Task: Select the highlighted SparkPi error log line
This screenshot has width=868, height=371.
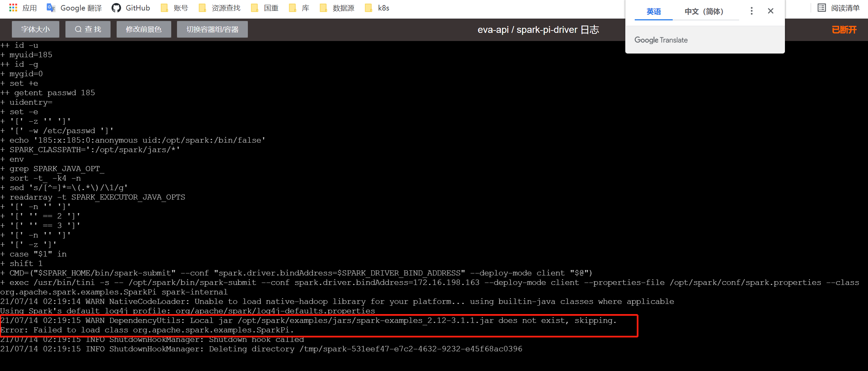Action: [x=305, y=325]
